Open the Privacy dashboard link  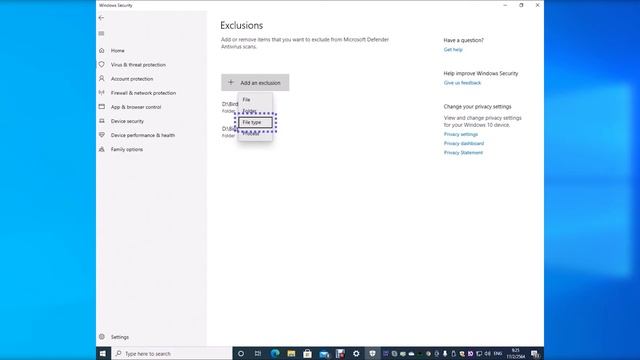pos(464,143)
